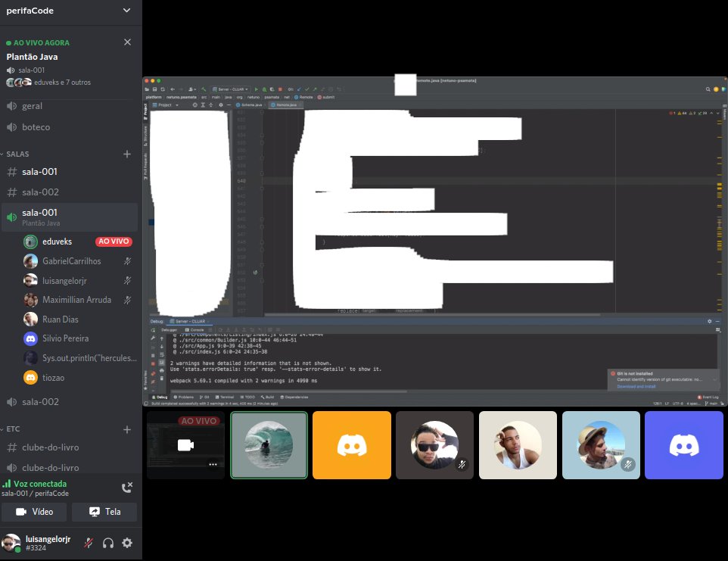Select the blurple Discord logo participant tile

click(x=684, y=445)
